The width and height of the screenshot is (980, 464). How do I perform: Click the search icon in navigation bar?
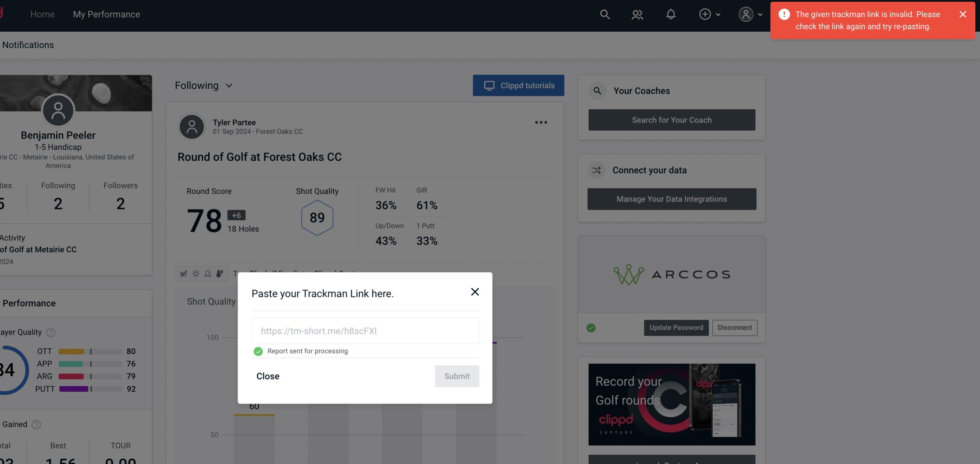pyautogui.click(x=604, y=14)
